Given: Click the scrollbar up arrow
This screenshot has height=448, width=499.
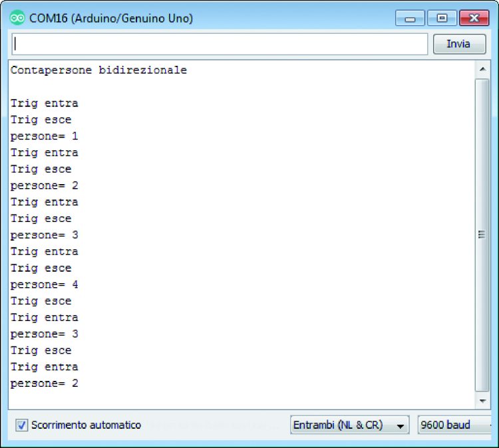Looking at the screenshot, I should (x=482, y=69).
